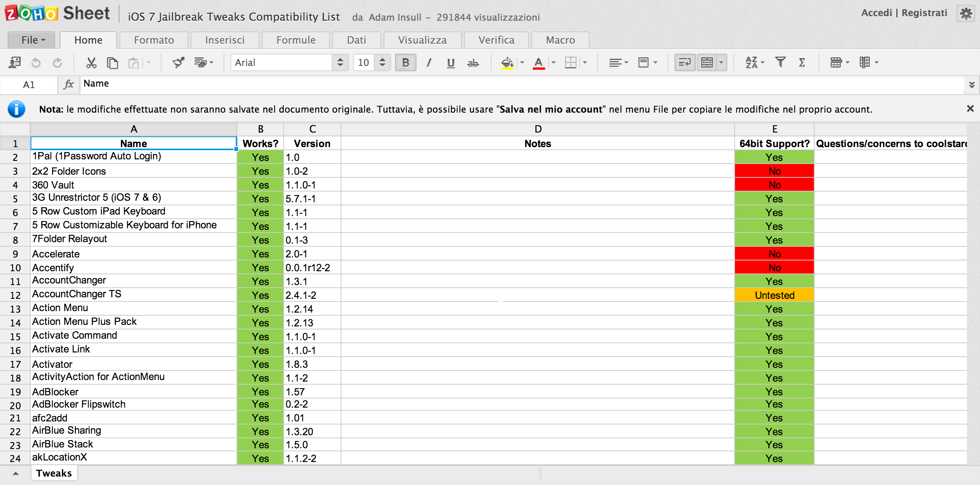This screenshot has height=485, width=980.
Task: Click the blue info icon
Action: coord(16,109)
